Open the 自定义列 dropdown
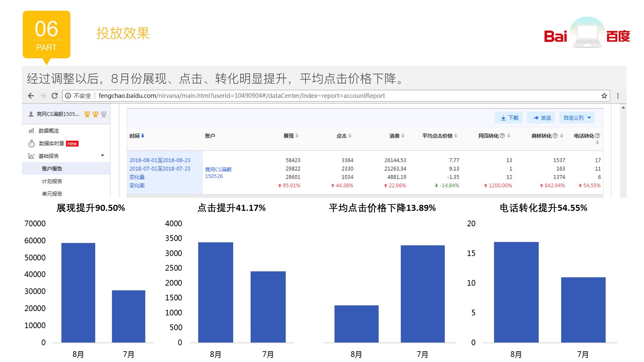Image resolution: width=644 pixels, height=362 pixels. 577,118
